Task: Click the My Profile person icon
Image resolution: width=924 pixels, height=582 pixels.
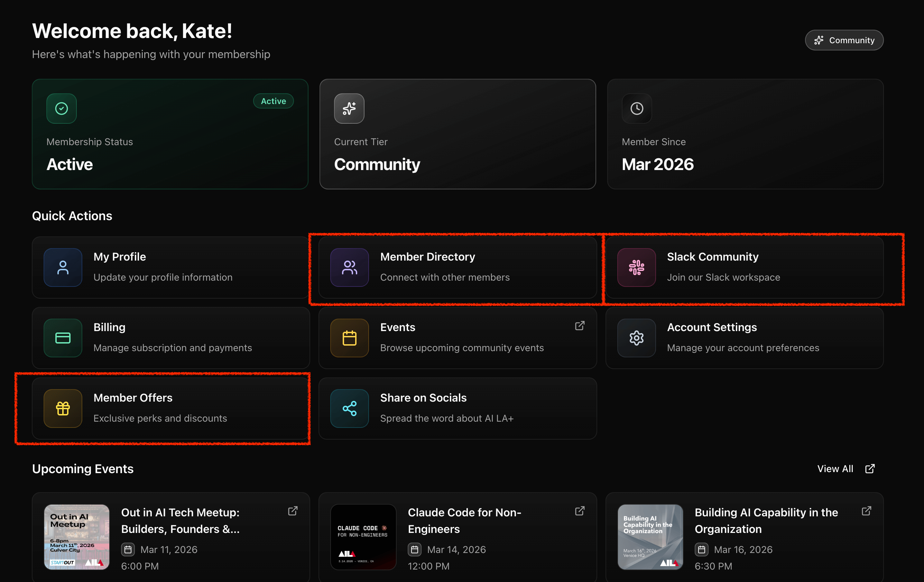Action: 63,267
